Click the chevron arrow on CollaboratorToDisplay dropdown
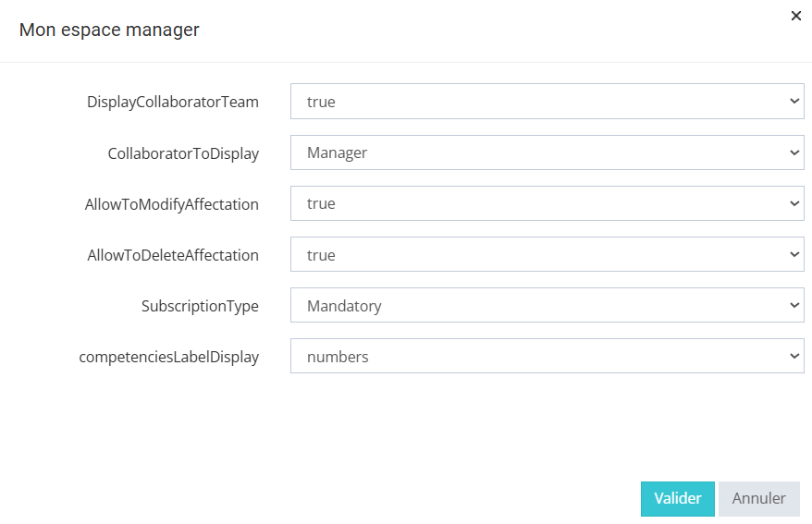 click(794, 152)
